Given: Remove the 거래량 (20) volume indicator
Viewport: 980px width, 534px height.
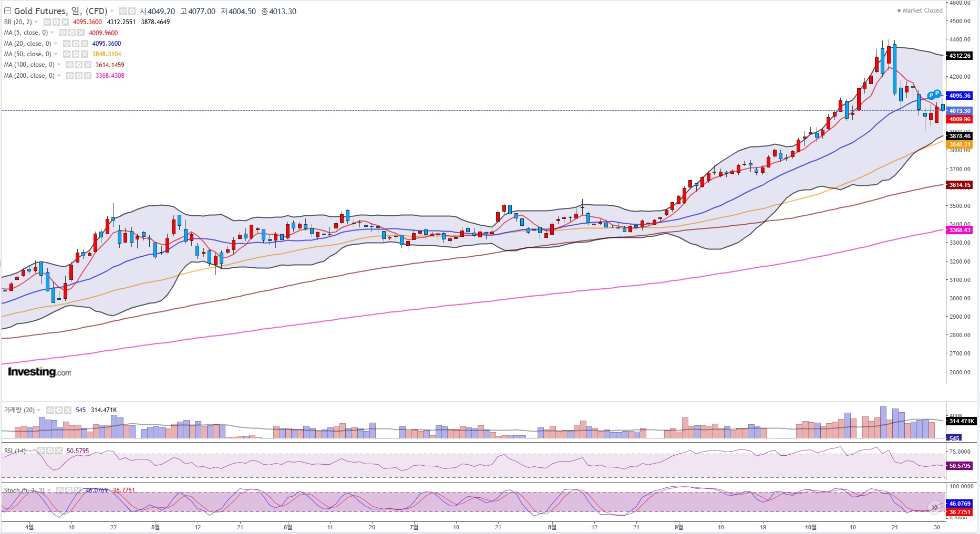Looking at the screenshot, I should point(68,410).
